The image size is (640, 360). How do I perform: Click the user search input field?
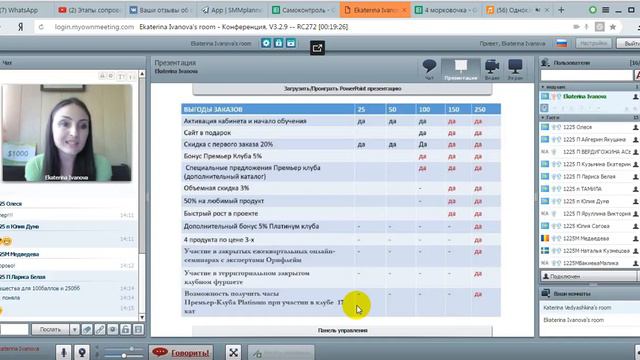(x=586, y=75)
